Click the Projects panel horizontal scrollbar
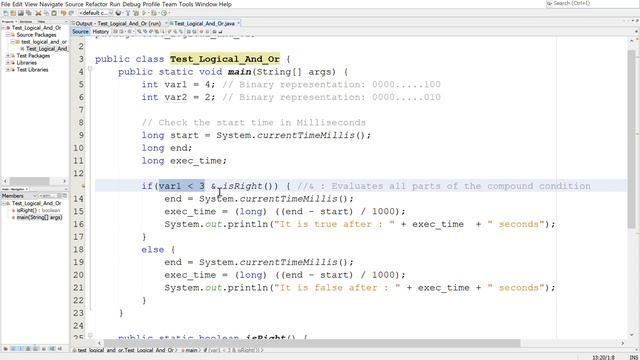640x360 pixels. [x=29, y=181]
